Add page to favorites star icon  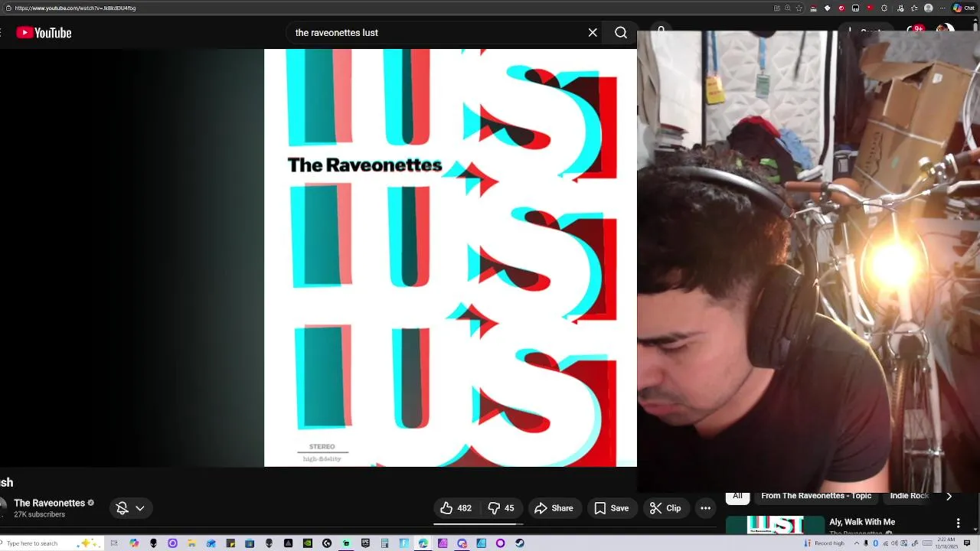(x=799, y=8)
